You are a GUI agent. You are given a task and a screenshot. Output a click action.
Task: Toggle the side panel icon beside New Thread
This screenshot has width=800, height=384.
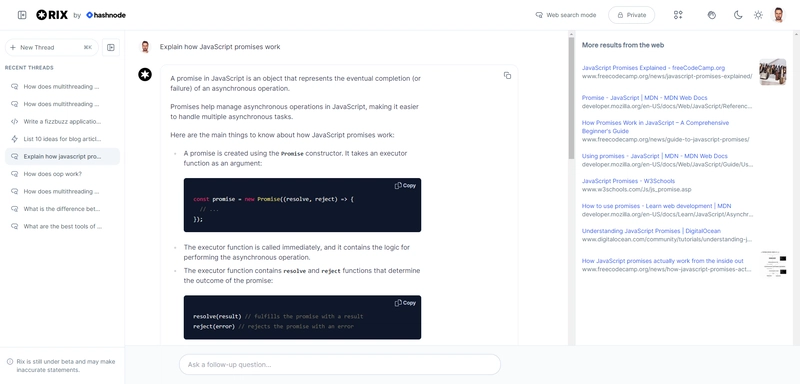111,47
